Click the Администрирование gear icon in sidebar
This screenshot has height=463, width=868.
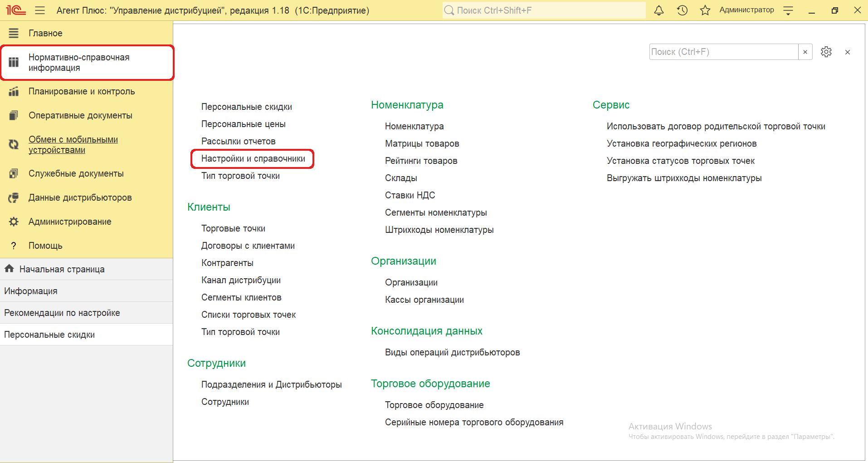pos(14,222)
